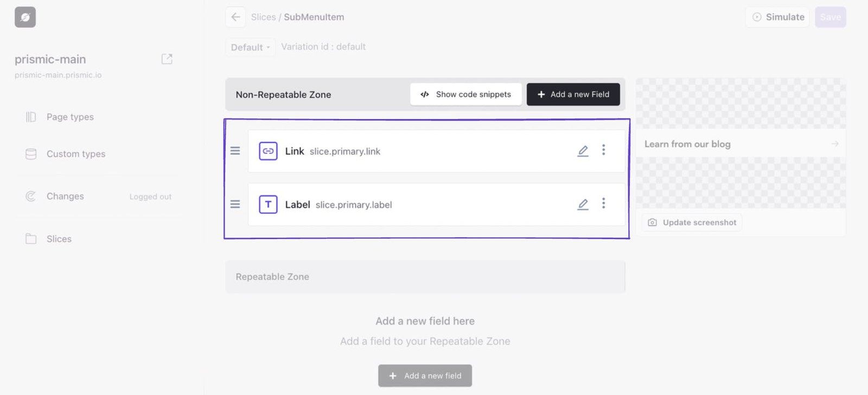This screenshot has width=868, height=395.
Task: Navigate to Slices in sidebar
Action: click(x=59, y=239)
